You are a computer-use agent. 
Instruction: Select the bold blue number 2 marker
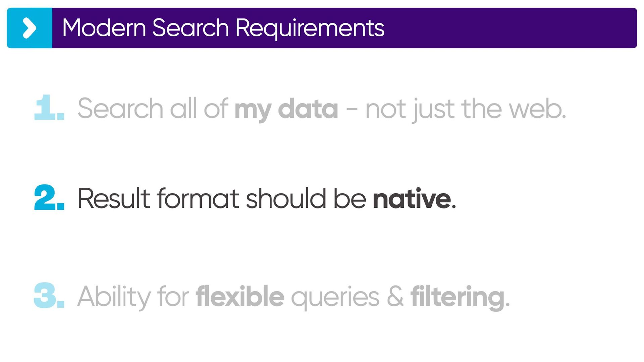tap(49, 197)
